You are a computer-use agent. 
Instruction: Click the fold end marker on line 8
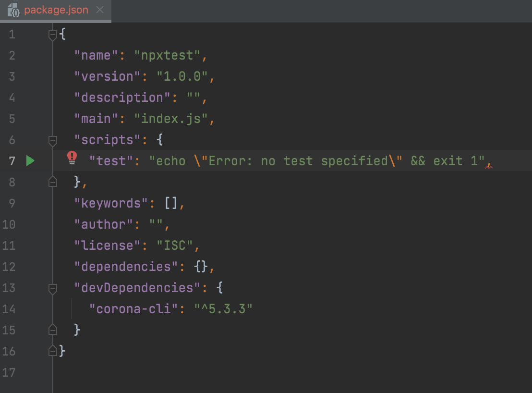click(53, 182)
